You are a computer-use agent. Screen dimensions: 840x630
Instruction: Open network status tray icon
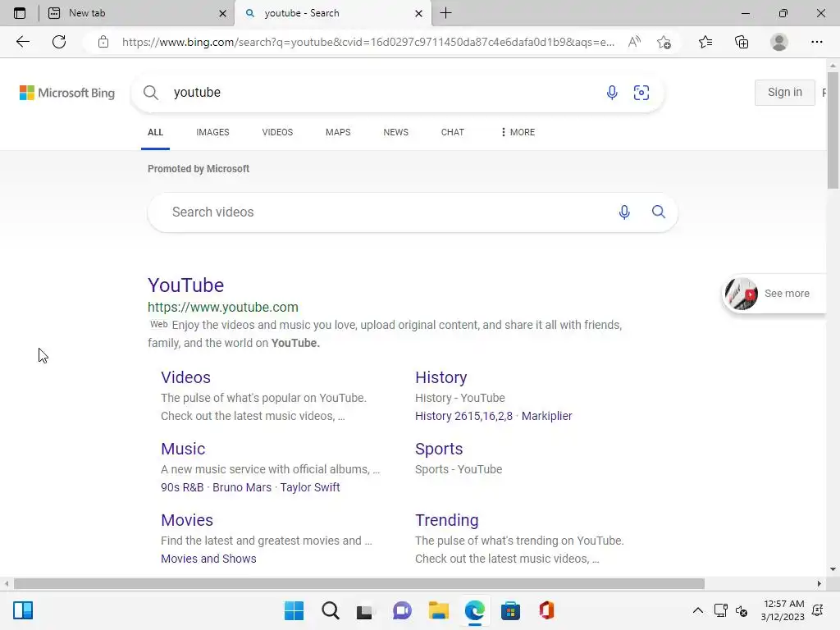(721, 610)
